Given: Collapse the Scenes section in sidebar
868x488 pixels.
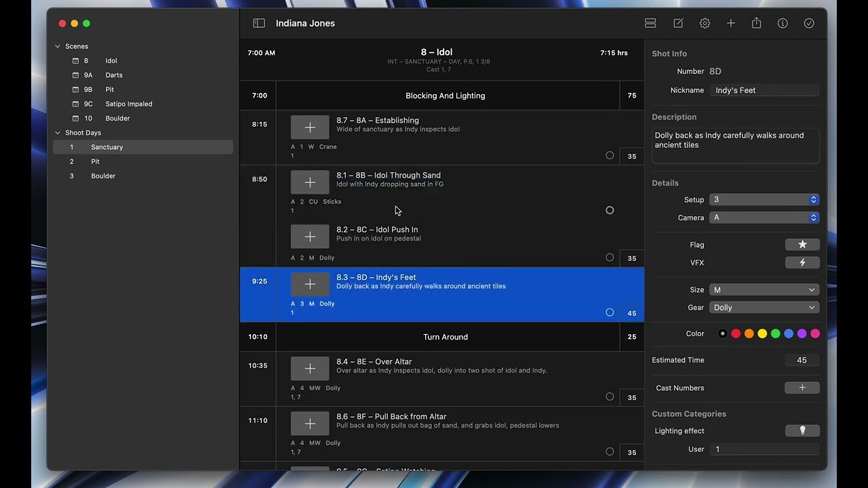Looking at the screenshot, I should point(58,46).
